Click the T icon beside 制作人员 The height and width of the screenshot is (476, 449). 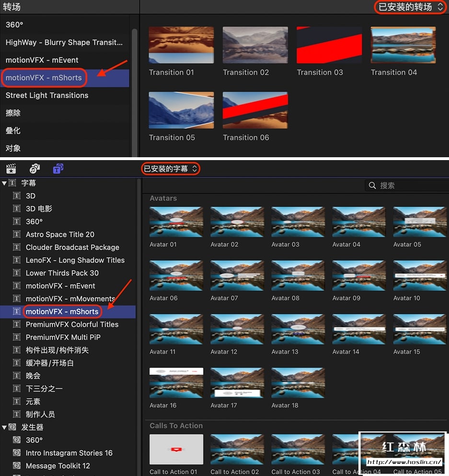coord(17,414)
